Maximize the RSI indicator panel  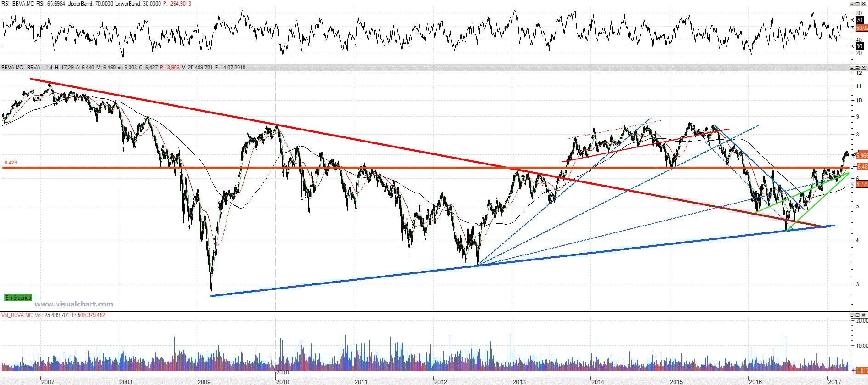[858, 4]
